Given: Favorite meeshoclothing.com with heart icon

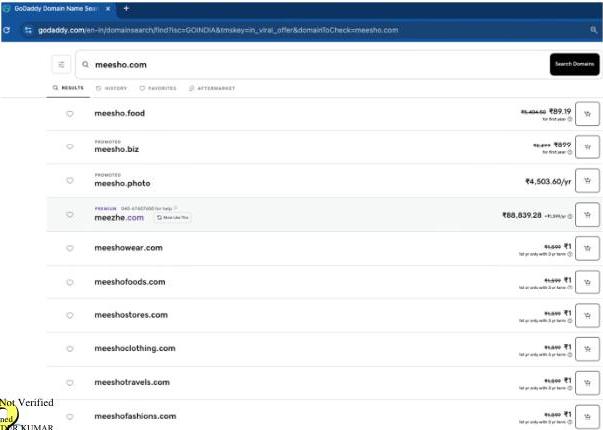Looking at the screenshot, I should (70, 348).
